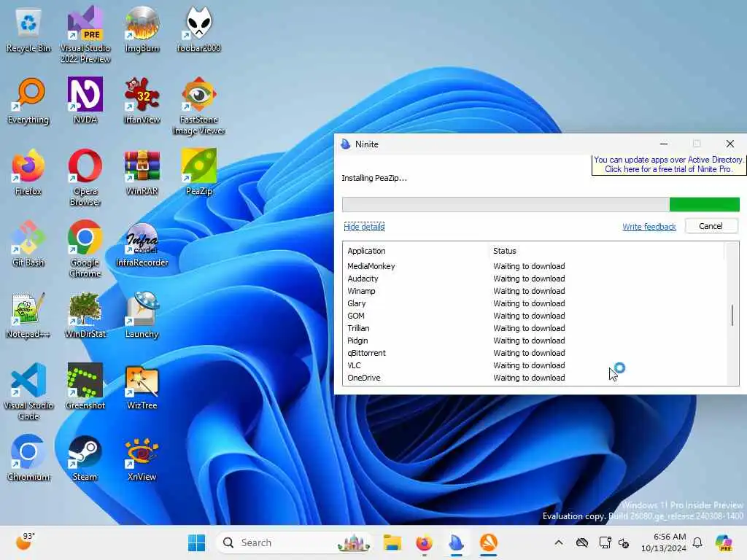The width and height of the screenshot is (747, 560).
Task: Click Write feedback link in Ninite
Action: point(649,227)
